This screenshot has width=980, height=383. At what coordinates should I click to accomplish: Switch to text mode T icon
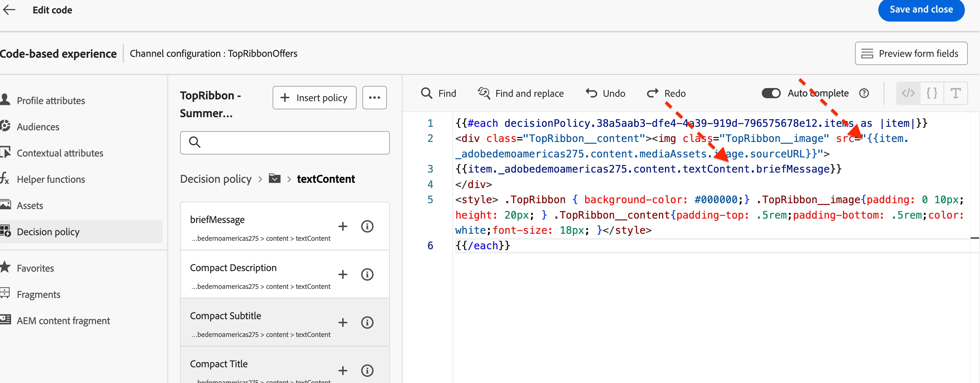[955, 93]
